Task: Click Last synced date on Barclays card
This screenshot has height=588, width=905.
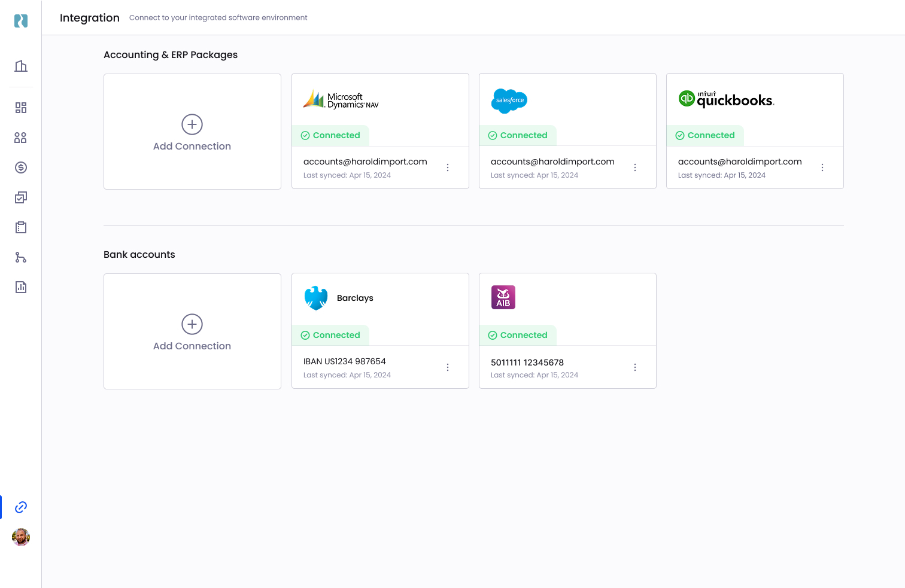Action: tap(347, 375)
